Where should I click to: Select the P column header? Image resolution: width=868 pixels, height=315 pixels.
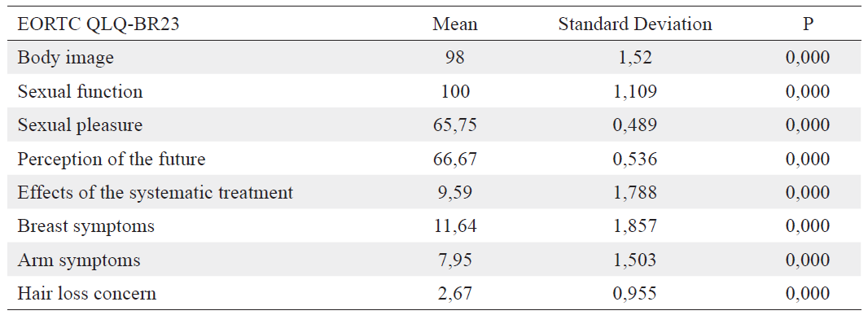[808, 24]
